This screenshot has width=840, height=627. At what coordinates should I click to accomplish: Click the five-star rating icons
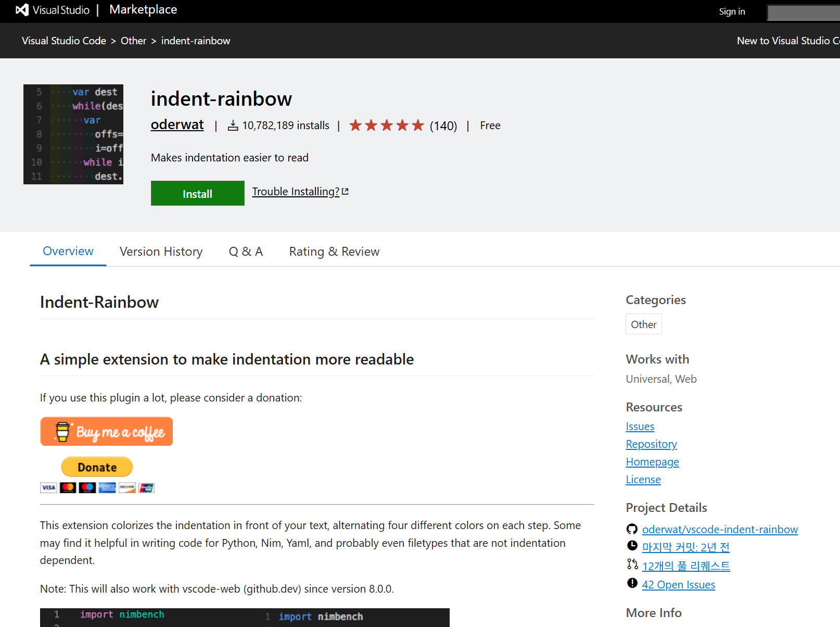point(387,126)
